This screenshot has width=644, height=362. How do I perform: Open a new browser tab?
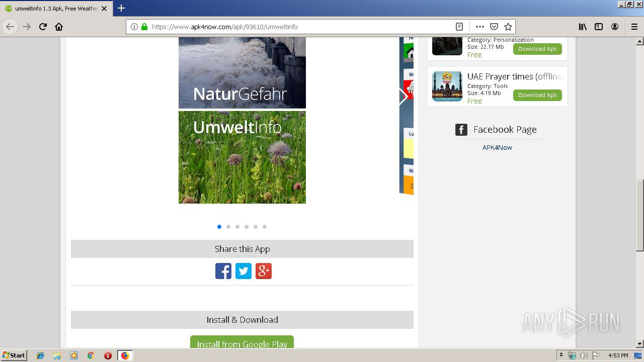click(x=121, y=8)
